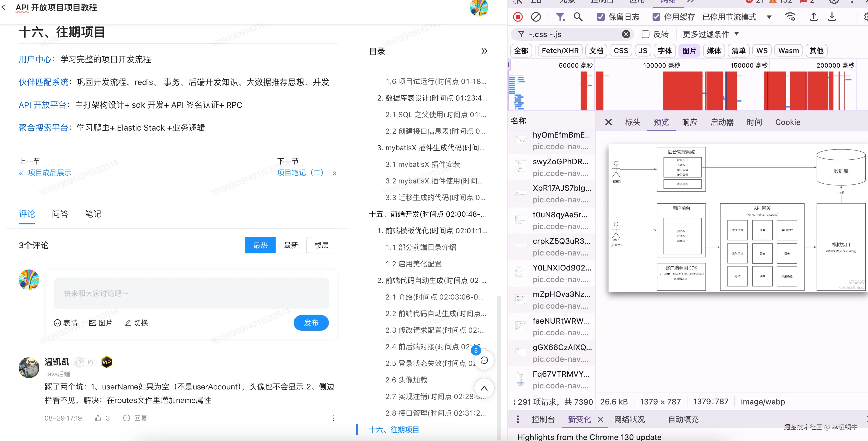
Task: Clear the -.css -.js filter text
Action: point(626,34)
